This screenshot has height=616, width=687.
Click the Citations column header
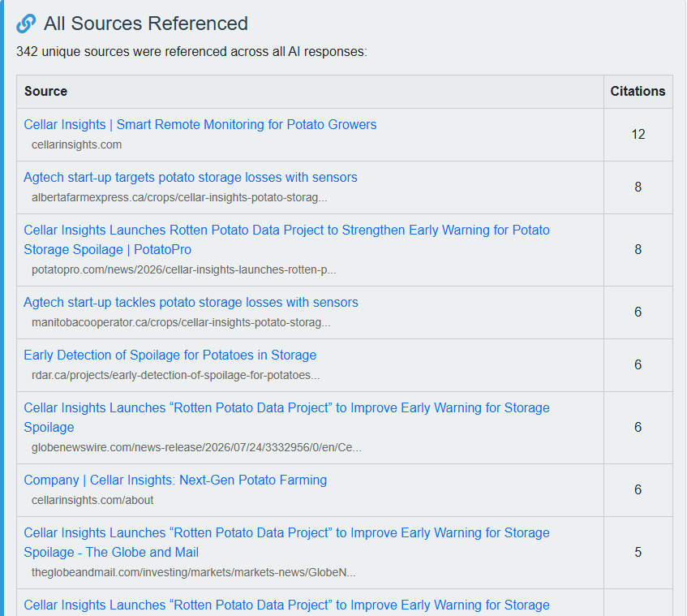(638, 91)
